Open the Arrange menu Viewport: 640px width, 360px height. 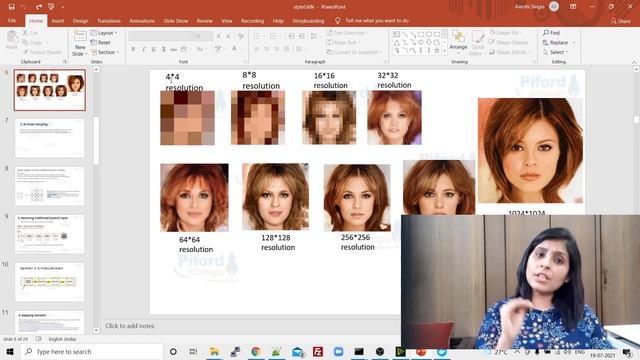pos(458,41)
